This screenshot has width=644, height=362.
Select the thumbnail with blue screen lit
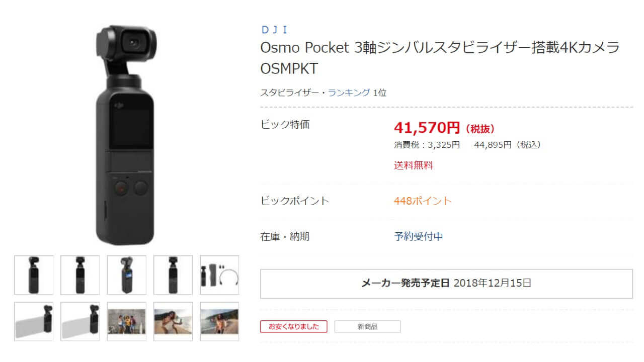coord(127,275)
